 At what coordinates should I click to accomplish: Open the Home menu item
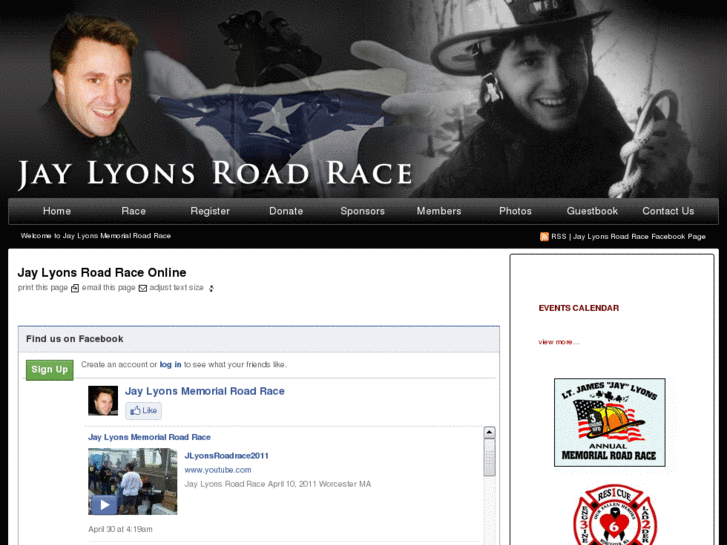(57, 211)
